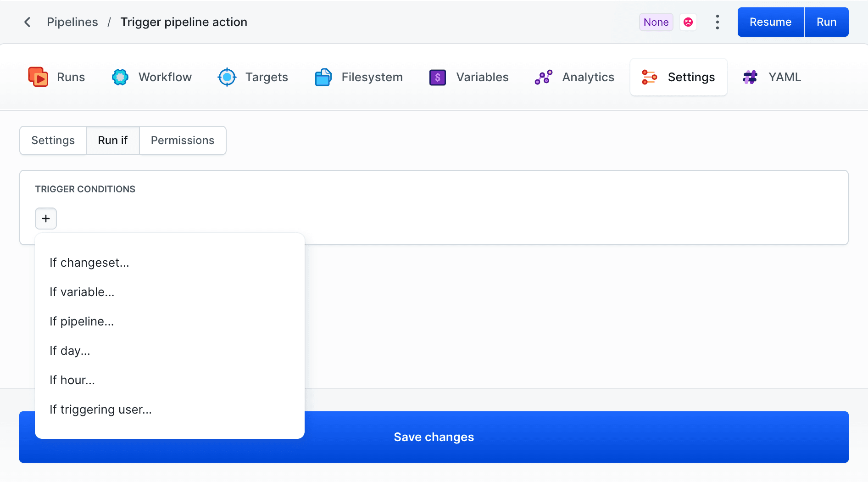Go back using the left chevron
The height and width of the screenshot is (482, 868).
click(28, 22)
